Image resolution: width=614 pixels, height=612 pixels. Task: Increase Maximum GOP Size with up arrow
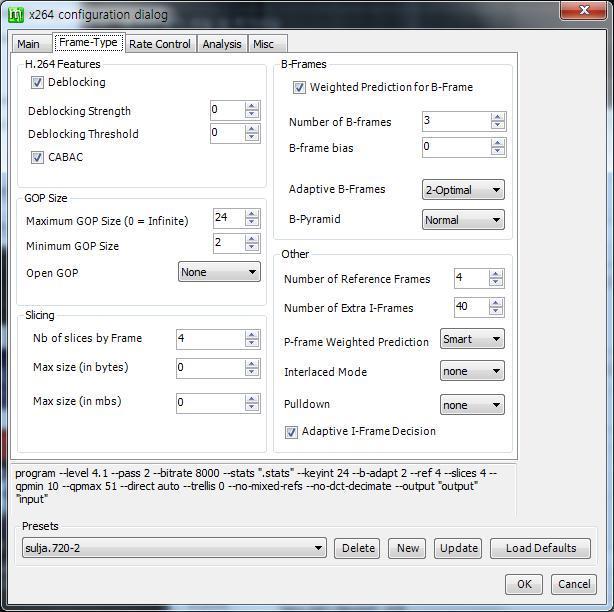coord(252,214)
